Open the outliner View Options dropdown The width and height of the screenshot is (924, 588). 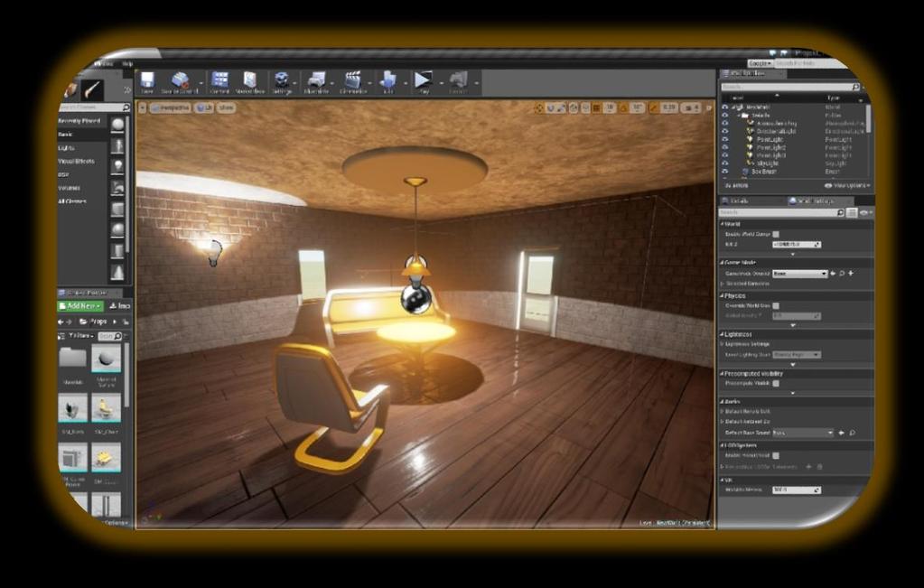(x=847, y=185)
